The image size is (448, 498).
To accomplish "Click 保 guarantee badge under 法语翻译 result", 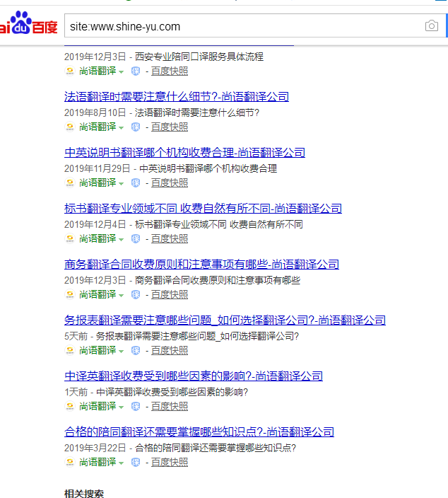I will click(x=136, y=127).
